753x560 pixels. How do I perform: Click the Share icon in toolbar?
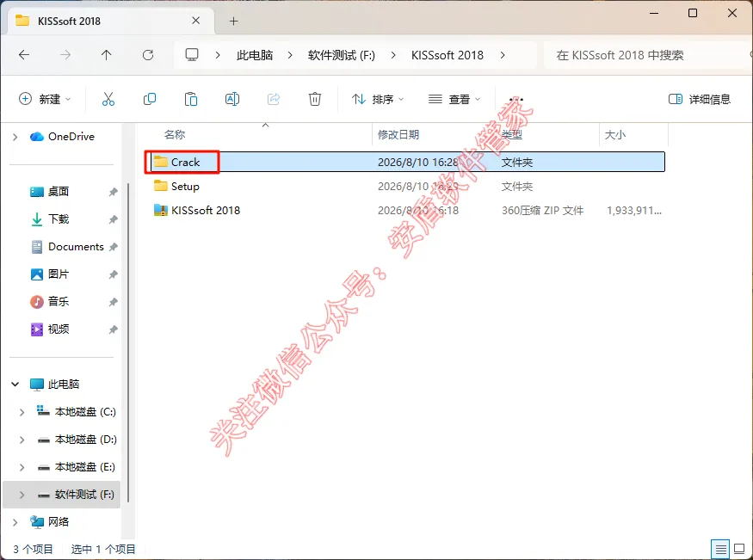coord(274,99)
